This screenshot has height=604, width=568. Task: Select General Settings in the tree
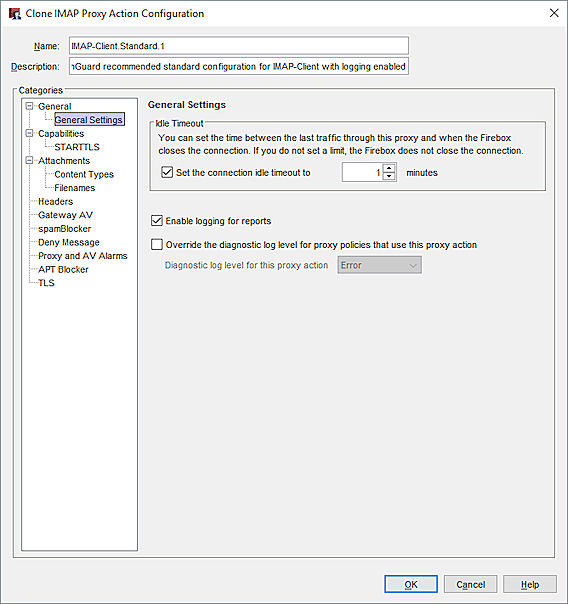point(89,120)
